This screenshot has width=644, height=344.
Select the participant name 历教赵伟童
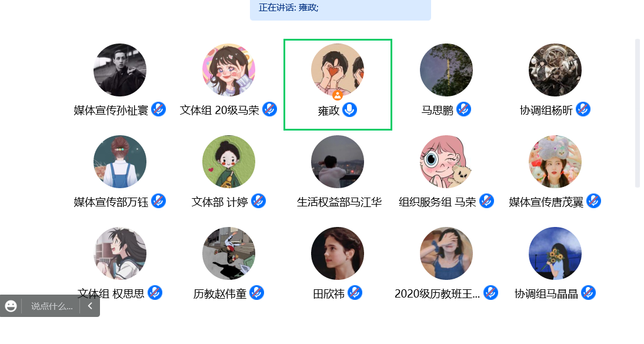(220, 293)
